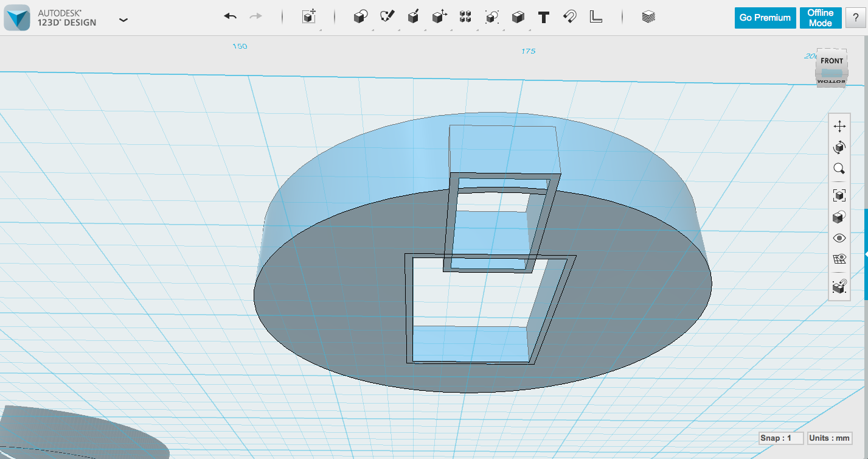This screenshot has width=868, height=459.
Task: Click FRONT on the ViewCube
Action: [832, 61]
